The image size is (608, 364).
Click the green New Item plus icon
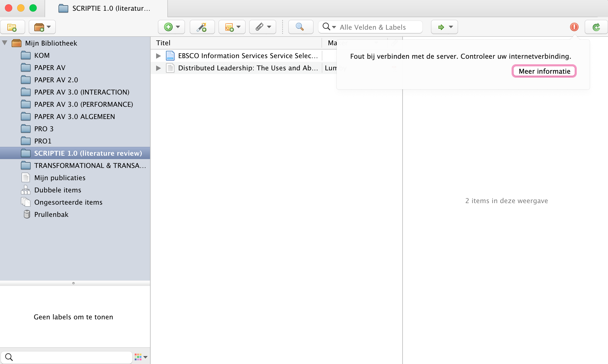click(168, 27)
